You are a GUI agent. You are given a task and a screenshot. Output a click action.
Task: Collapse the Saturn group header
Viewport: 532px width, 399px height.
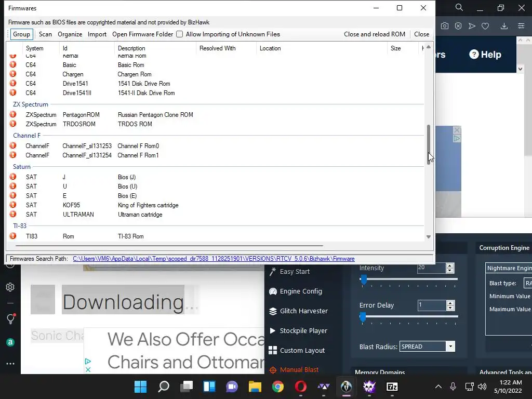(x=22, y=167)
